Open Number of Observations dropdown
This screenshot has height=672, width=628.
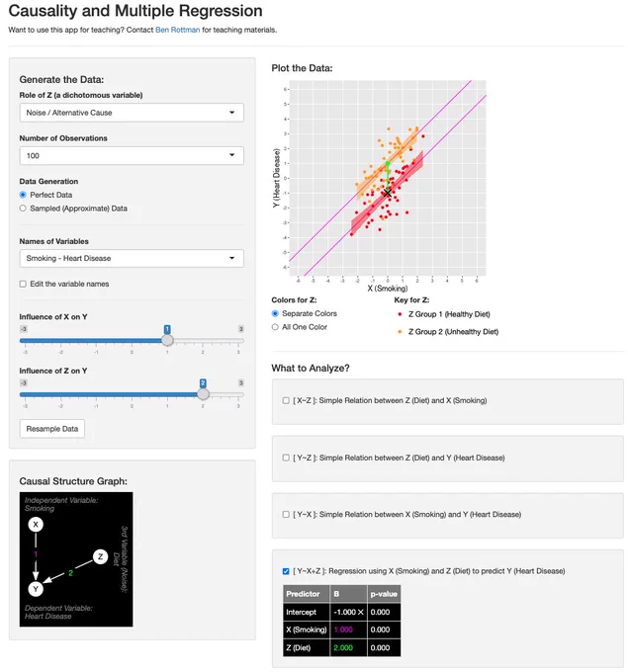132,155
